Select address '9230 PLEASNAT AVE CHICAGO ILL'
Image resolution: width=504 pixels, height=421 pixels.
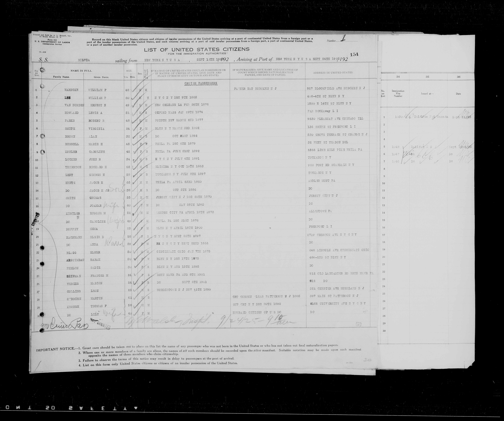pyautogui.click(x=335, y=119)
